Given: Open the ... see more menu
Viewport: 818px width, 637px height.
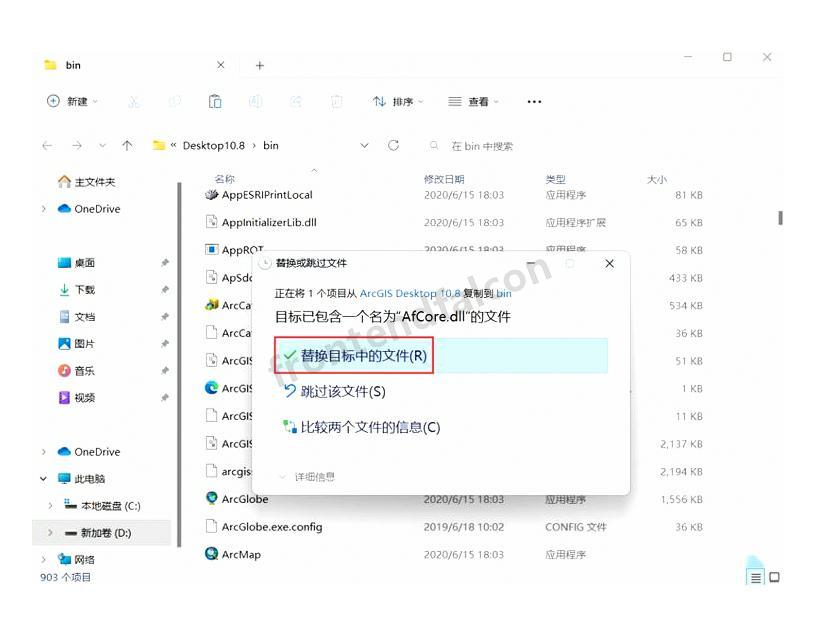Looking at the screenshot, I should coord(533,101).
